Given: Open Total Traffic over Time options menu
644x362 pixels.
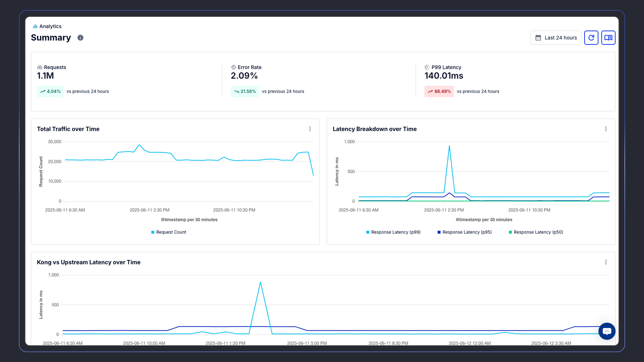Looking at the screenshot, I should tap(310, 129).
